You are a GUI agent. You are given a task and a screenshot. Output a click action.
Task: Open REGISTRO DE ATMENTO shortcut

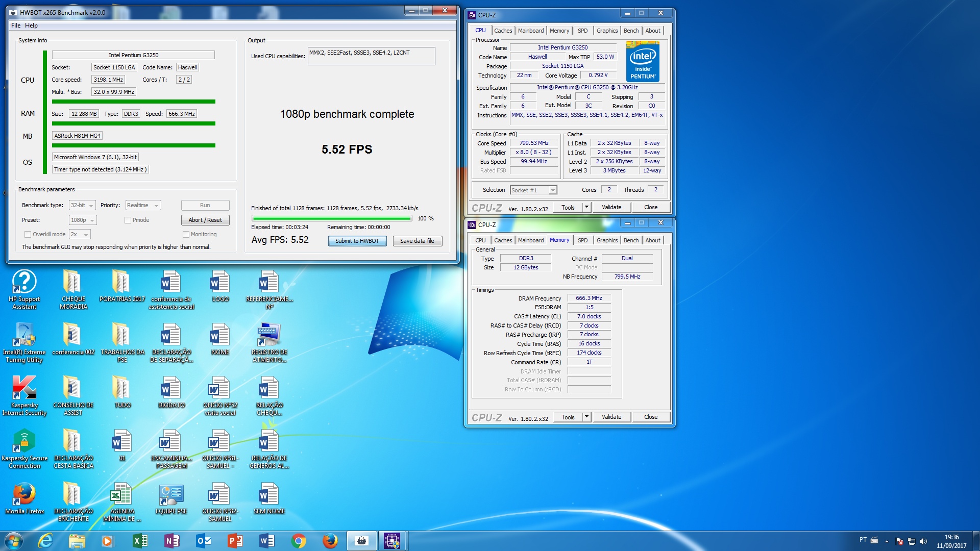[x=269, y=343]
